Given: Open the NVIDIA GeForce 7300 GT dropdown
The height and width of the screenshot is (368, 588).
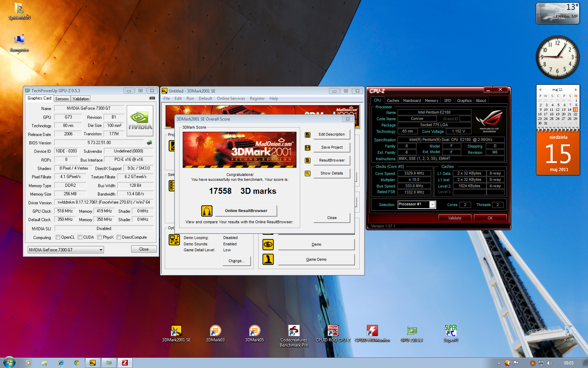Looking at the screenshot, I should [66, 250].
